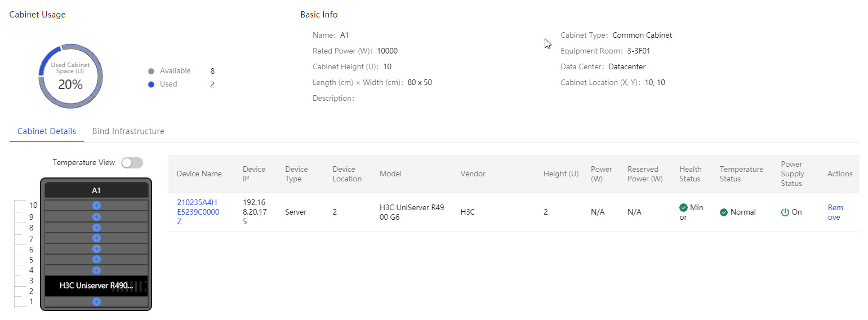This screenshot has width=868, height=320.
Task: Select the Cabinet Details tab
Action: [x=47, y=131]
